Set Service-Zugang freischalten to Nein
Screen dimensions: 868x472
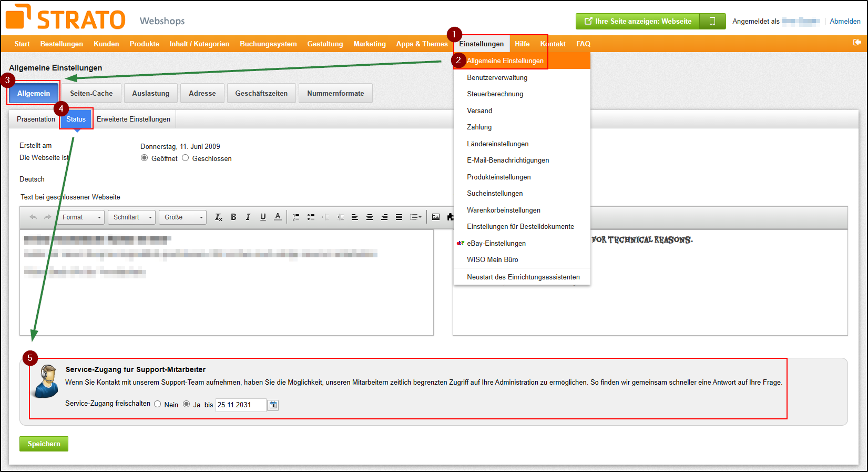(158, 404)
